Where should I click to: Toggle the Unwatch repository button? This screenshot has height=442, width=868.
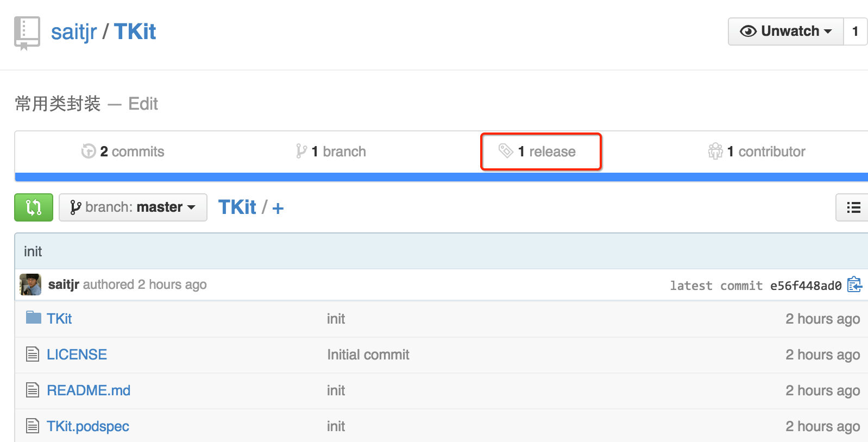785,31
